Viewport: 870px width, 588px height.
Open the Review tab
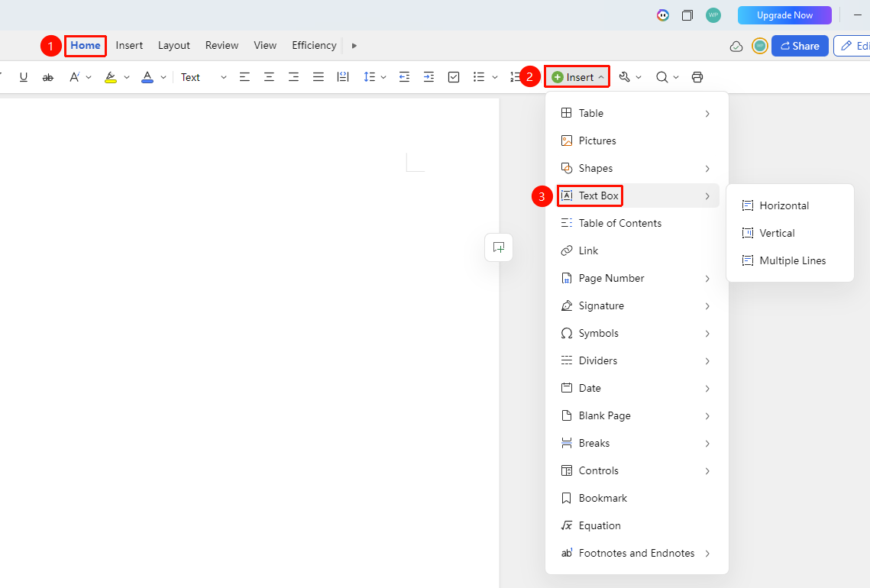[222, 46]
